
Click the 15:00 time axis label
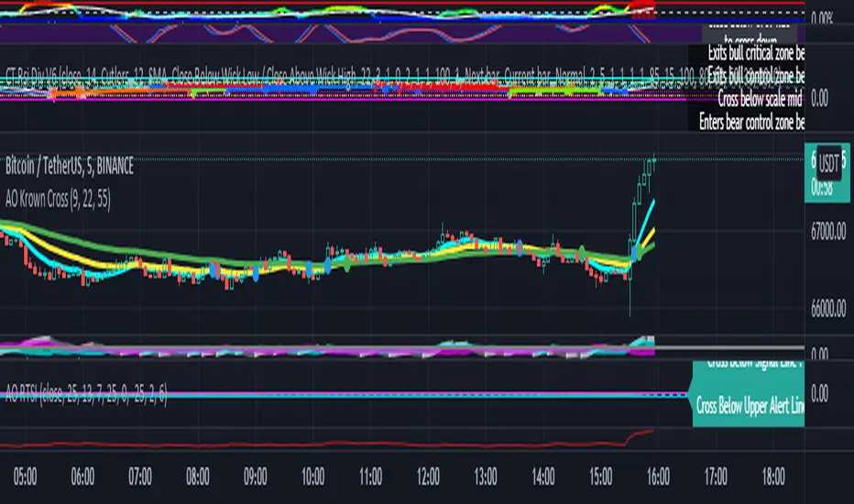(x=601, y=477)
